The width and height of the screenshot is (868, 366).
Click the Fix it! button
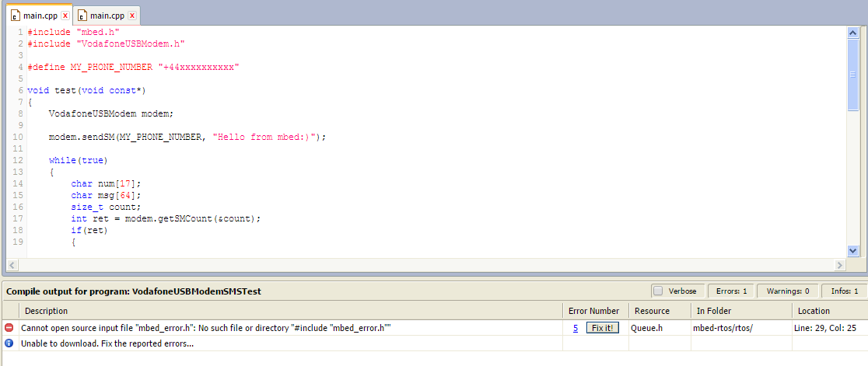(602, 328)
